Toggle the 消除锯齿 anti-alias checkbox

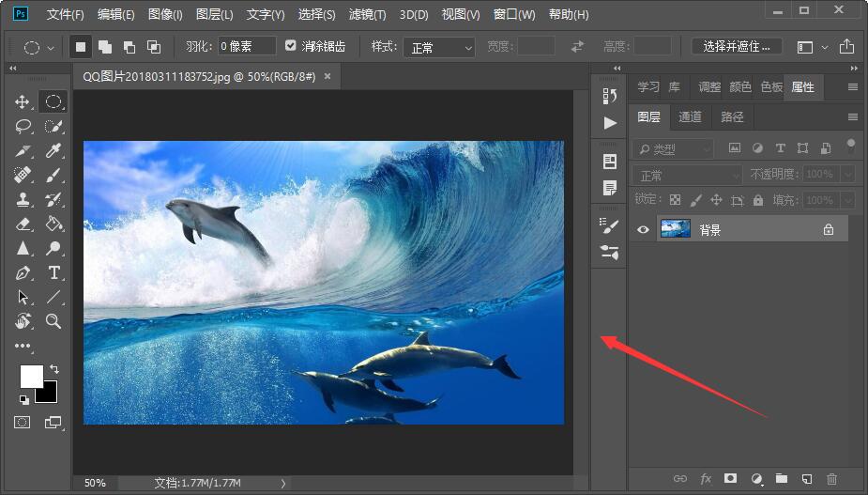coord(291,45)
